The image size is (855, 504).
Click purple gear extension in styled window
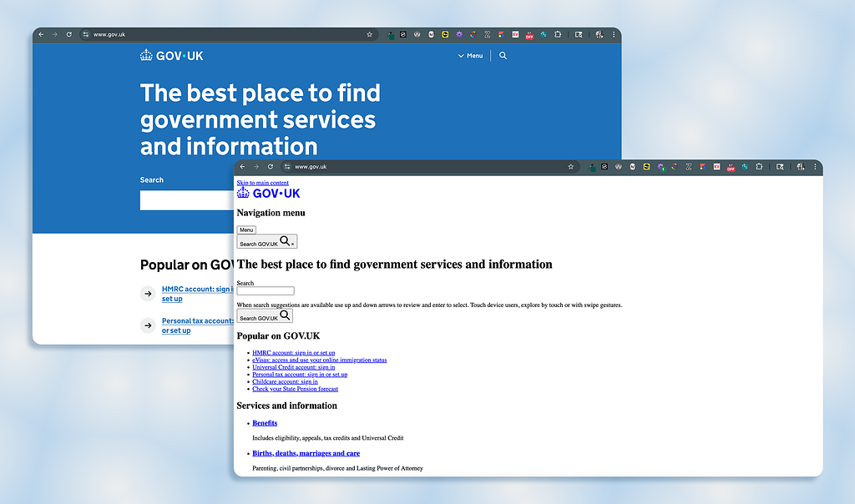click(459, 34)
